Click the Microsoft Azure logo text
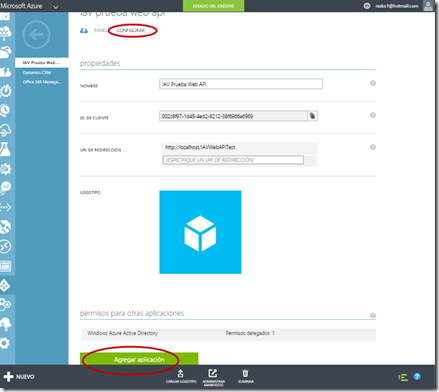Screen dimensions: 439x392 click(21, 6)
